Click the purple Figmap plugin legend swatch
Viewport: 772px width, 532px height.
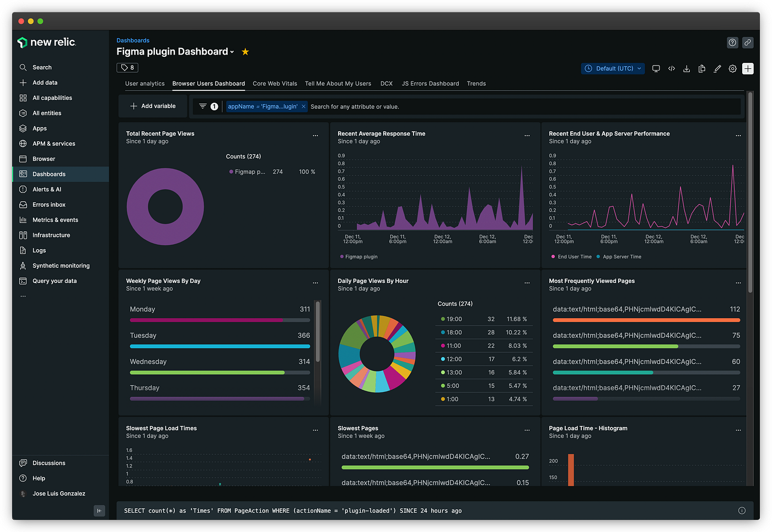[x=231, y=172]
